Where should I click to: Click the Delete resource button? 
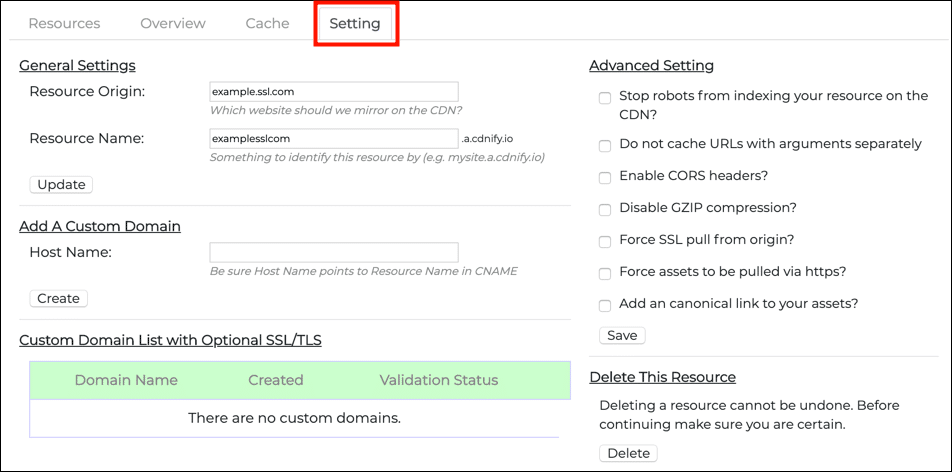[628, 454]
